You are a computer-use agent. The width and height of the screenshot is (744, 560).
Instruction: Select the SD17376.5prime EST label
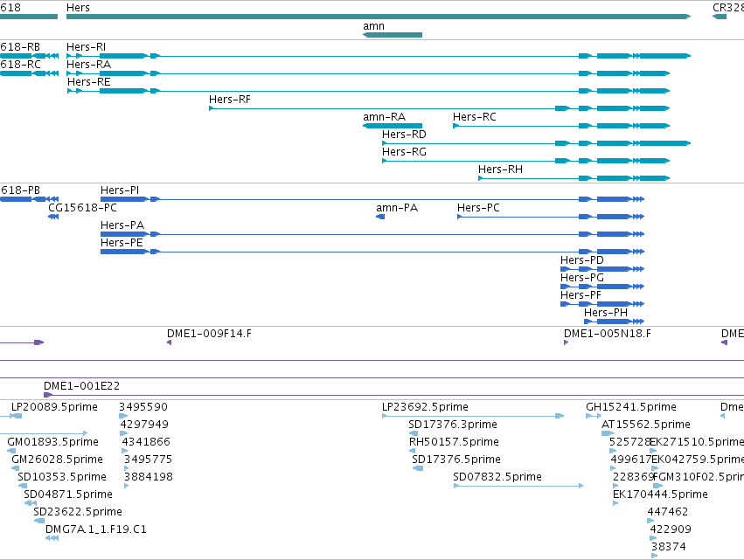coord(456,460)
